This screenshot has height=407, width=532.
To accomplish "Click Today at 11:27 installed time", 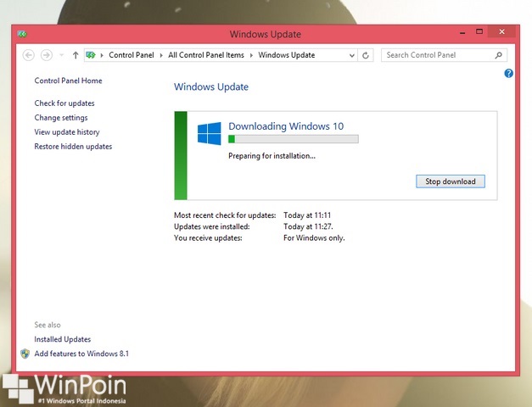I will click(308, 226).
